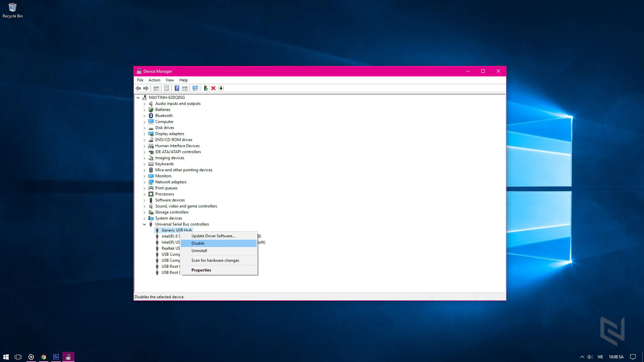Select the Generic USB Hub device

click(176, 230)
